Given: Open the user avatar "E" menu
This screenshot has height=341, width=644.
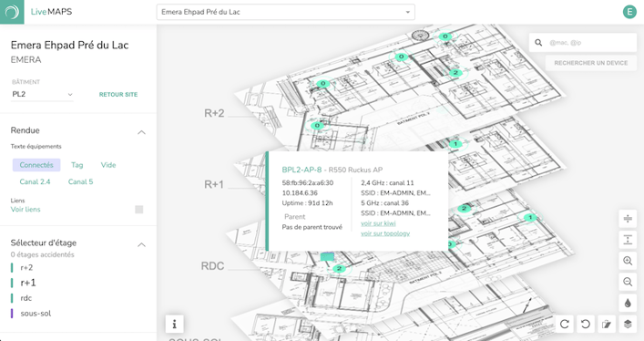Looking at the screenshot, I should (x=629, y=12).
